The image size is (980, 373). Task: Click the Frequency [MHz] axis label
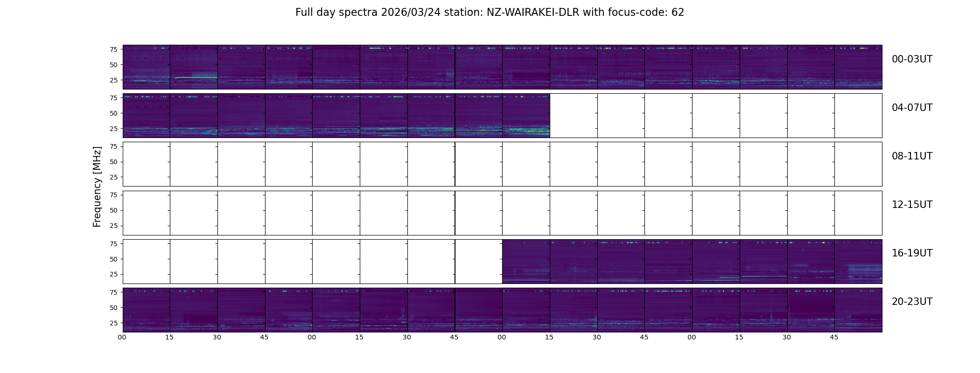point(97,186)
